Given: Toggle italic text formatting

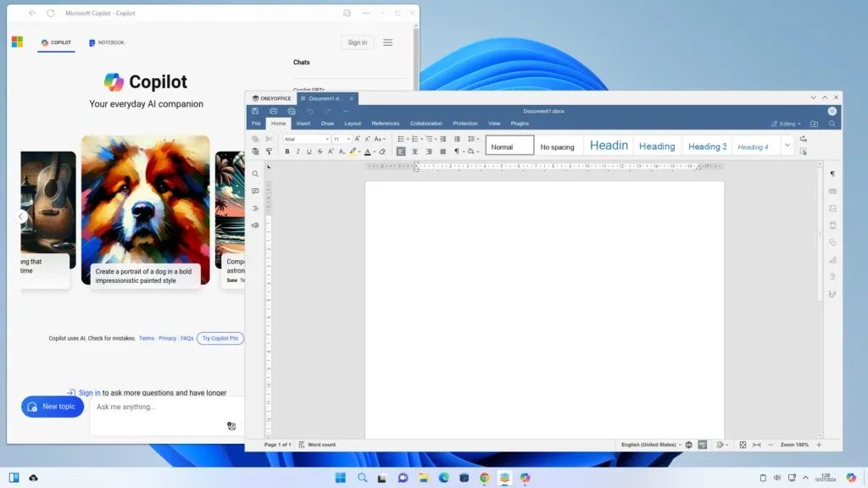Looking at the screenshot, I should (x=298, y=152).
